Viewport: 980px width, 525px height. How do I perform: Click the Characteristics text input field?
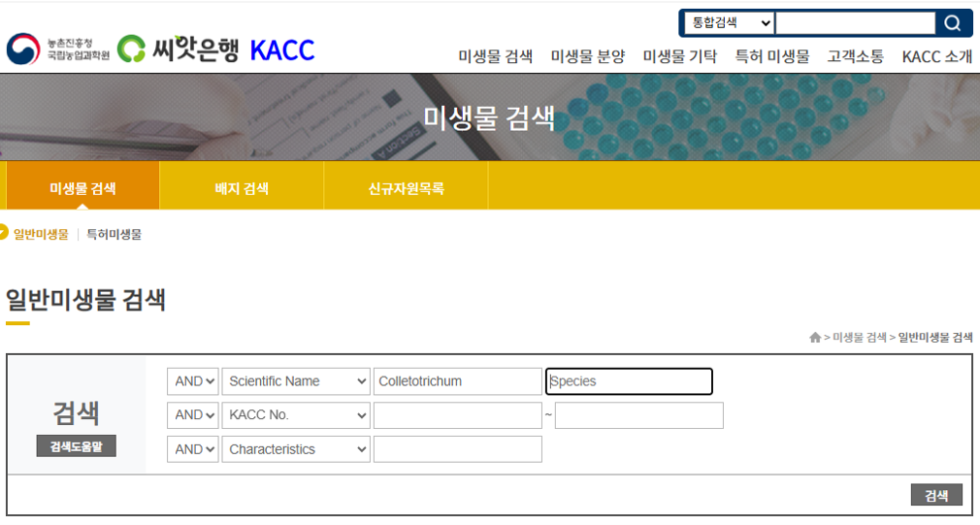[x=458, y=449]
